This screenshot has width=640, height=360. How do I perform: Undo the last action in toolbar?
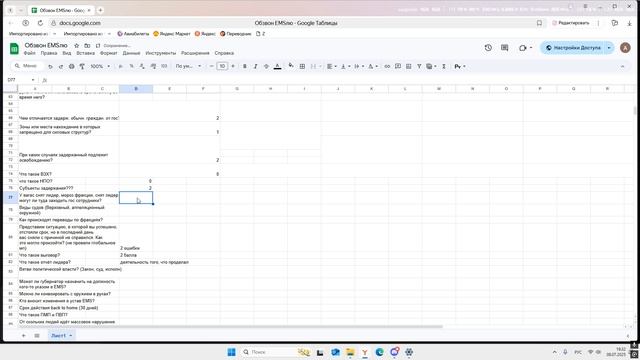pos(50,66)
